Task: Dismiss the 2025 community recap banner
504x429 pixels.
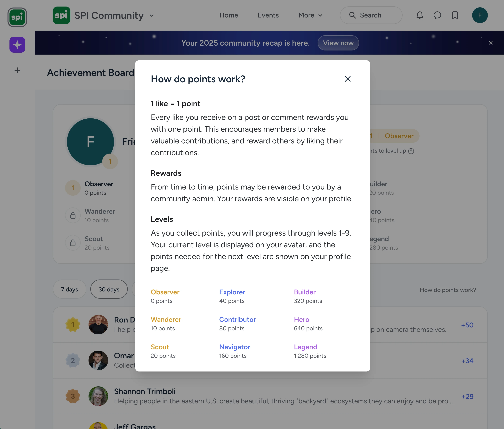Action: coord(491,43)
